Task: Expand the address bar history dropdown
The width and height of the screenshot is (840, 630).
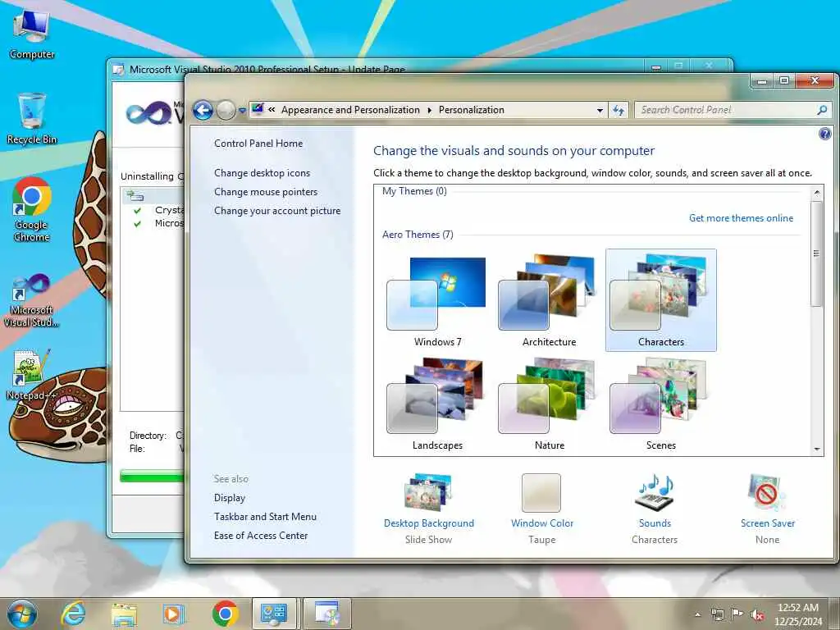Action: pos(600,111)
